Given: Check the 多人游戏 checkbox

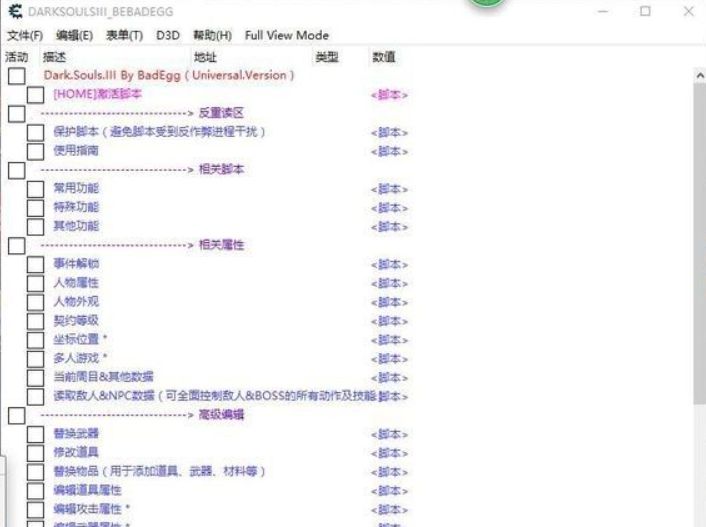Looking at the screenshot, I should click(35, 359).
